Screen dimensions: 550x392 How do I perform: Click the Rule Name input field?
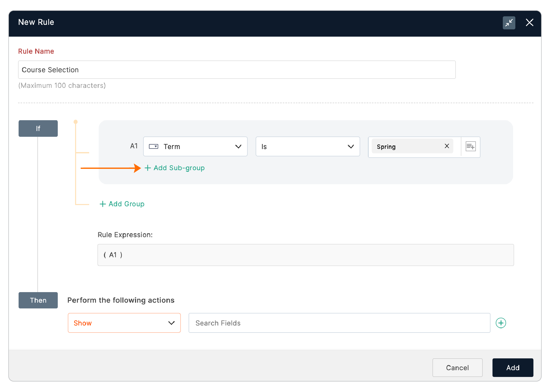[237, 70]
